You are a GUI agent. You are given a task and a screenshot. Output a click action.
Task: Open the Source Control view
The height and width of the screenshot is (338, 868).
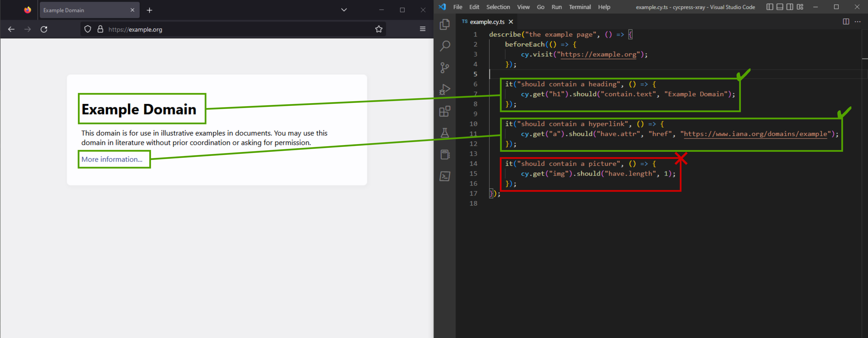(x=445, y=68)
